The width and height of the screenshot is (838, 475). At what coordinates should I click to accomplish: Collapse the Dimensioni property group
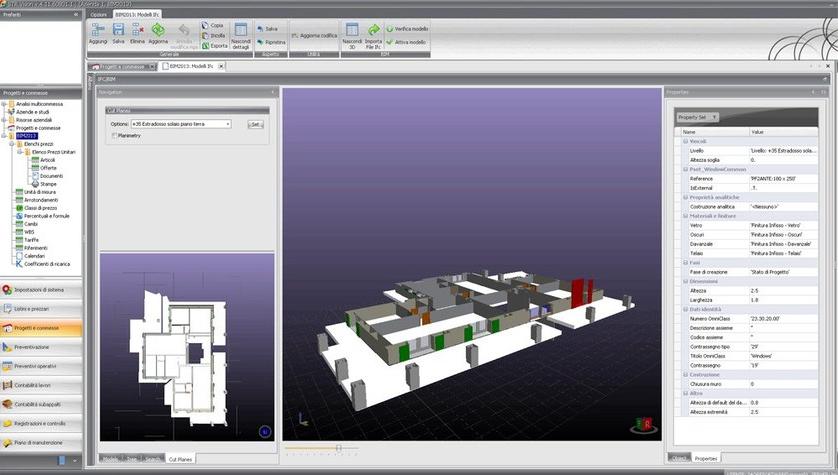[x=685, y=282]
